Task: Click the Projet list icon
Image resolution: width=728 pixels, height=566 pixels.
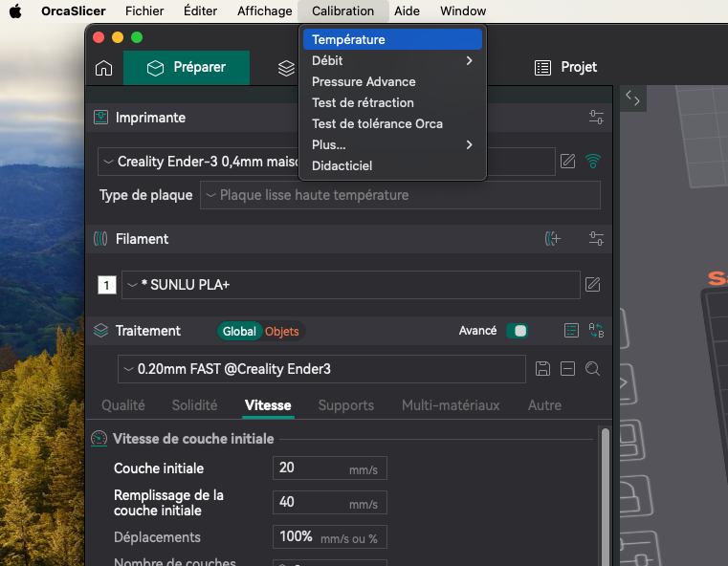Action: (542, 68)
